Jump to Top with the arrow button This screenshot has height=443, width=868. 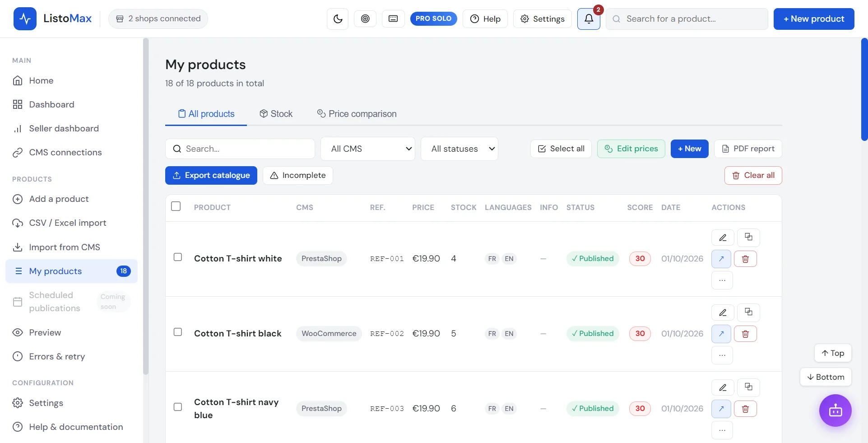(x=833, y=353)
